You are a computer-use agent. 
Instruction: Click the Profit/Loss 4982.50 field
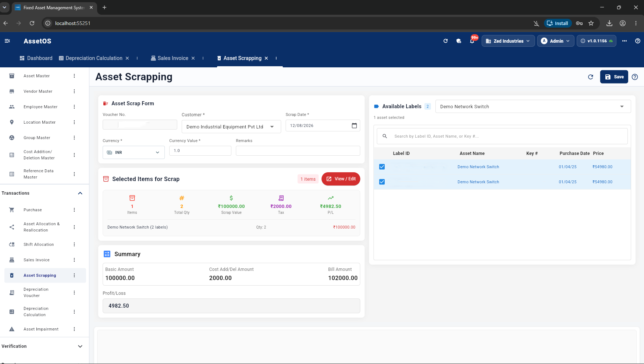tap(231, 306)
